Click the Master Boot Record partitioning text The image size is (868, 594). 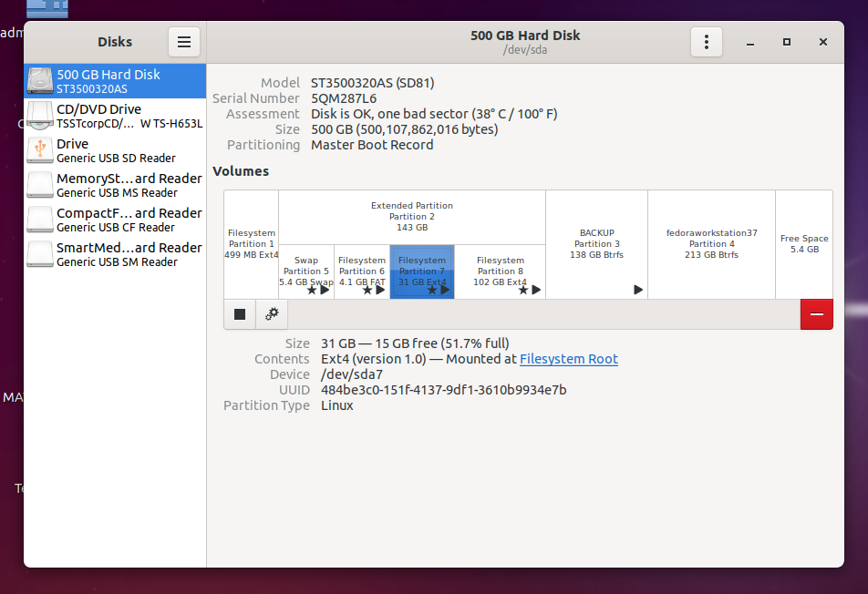tap(372, 145)
